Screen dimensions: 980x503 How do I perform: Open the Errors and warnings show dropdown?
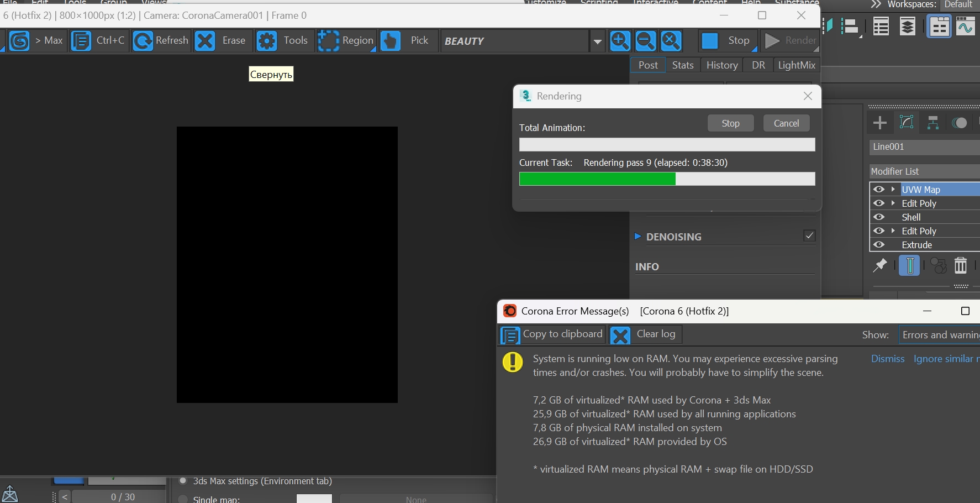coord(939,335)
